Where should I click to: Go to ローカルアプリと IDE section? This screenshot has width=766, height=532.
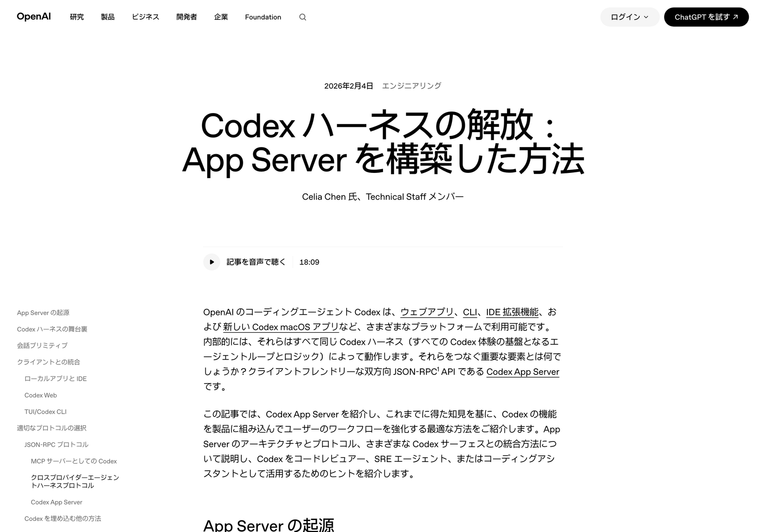pos(56,378)
